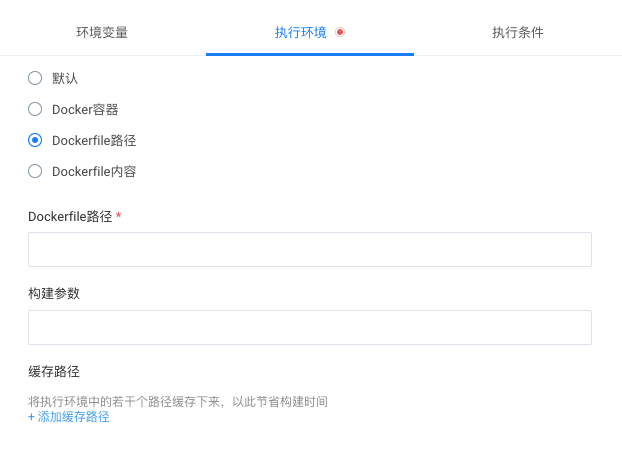The width and height of the screenshot is (622, 456).
Task: Click the 缓存路径 section heading
Action: 54,371
